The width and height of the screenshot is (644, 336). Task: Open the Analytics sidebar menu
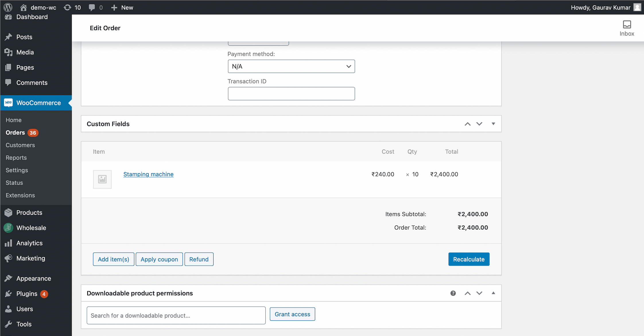pos(29,243)
